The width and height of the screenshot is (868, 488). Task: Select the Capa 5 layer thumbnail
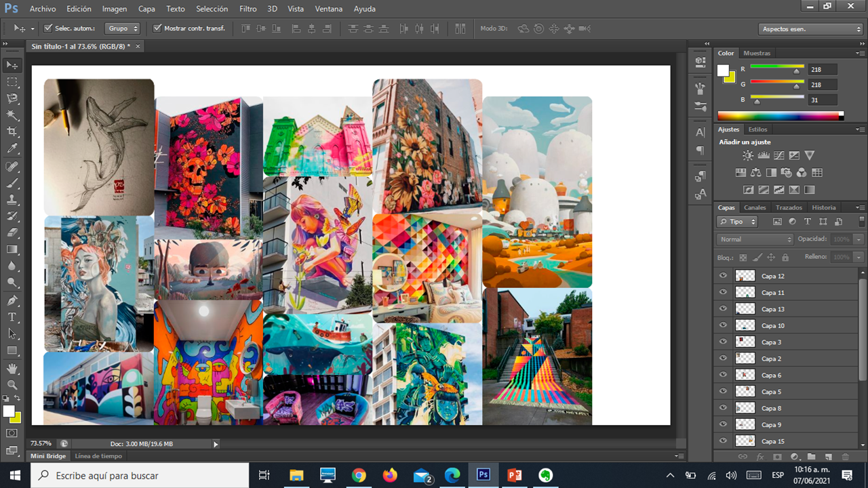[x=745, y=392]
